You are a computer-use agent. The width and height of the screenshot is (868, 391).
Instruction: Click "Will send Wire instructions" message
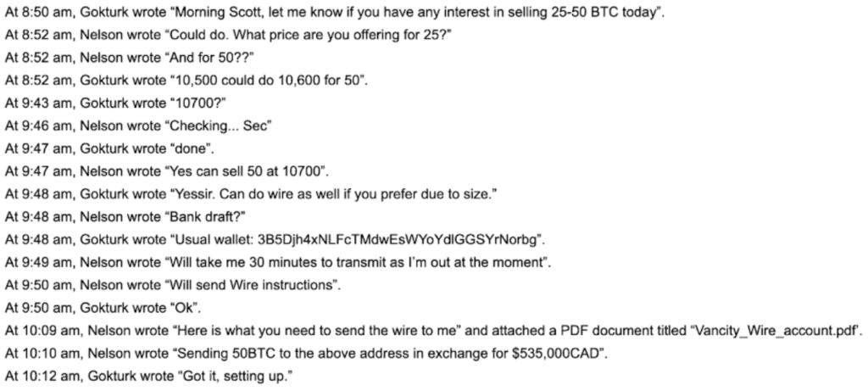173,285
